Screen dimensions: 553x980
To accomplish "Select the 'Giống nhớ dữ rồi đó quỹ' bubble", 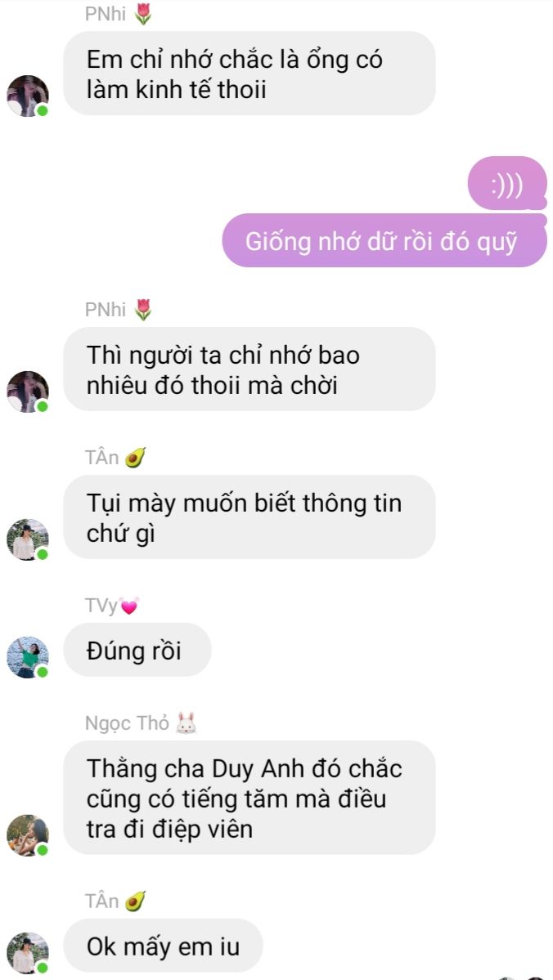I will 384,240.
